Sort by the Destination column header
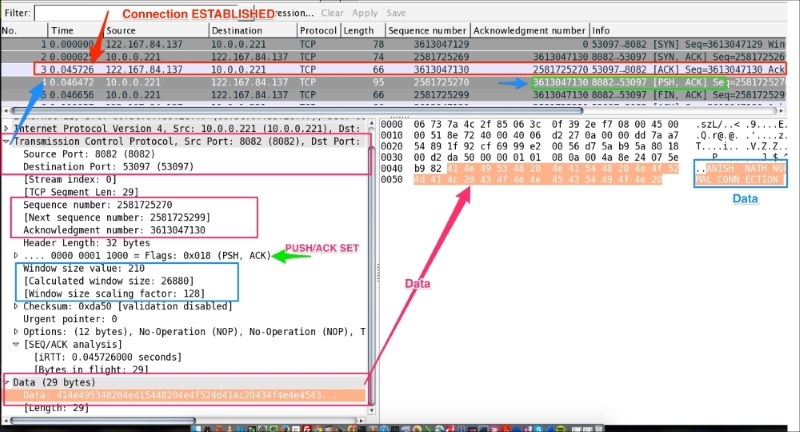The height and width of the screenshot is (432, 800). point(253,31)
